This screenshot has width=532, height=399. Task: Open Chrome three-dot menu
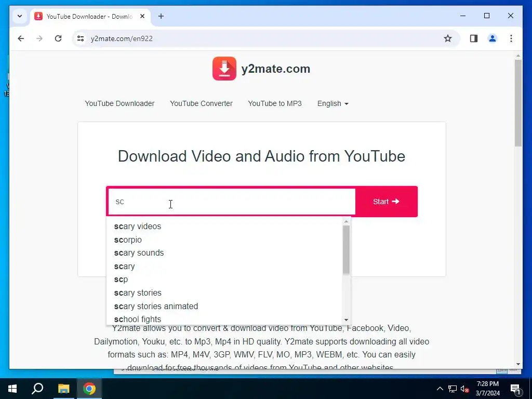(x=511, y=38)
